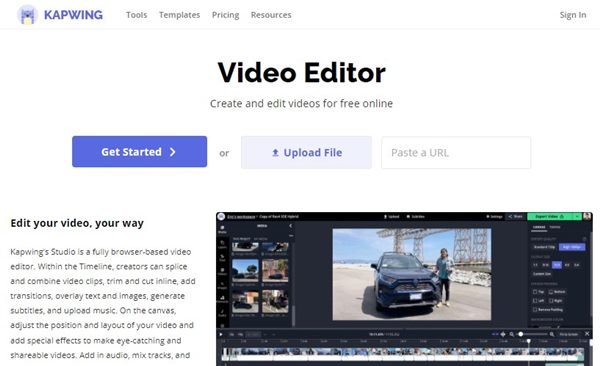This screenshot has height=366, width=600.
Task: Click the Sign In link
Action: (573, 15)
